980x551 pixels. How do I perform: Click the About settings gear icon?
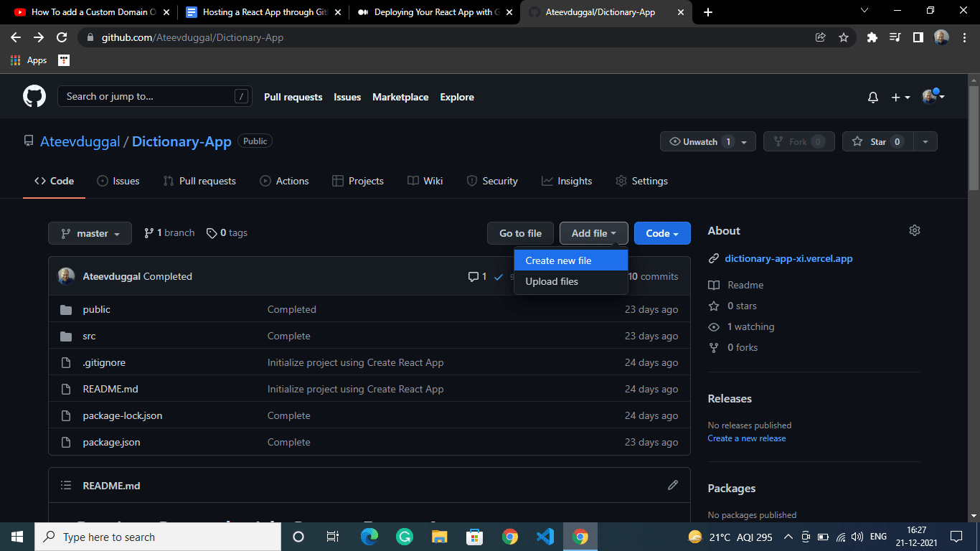(x=914, y=230)
